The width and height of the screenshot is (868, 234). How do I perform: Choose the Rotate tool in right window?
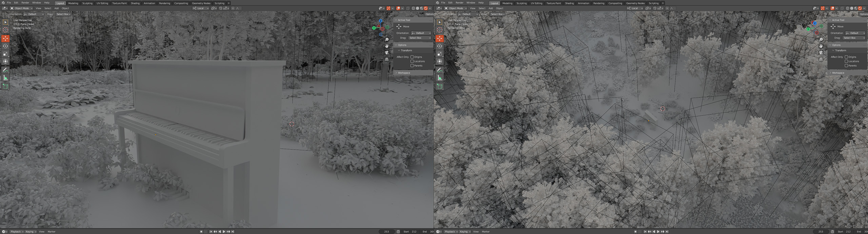click(440, 46)
